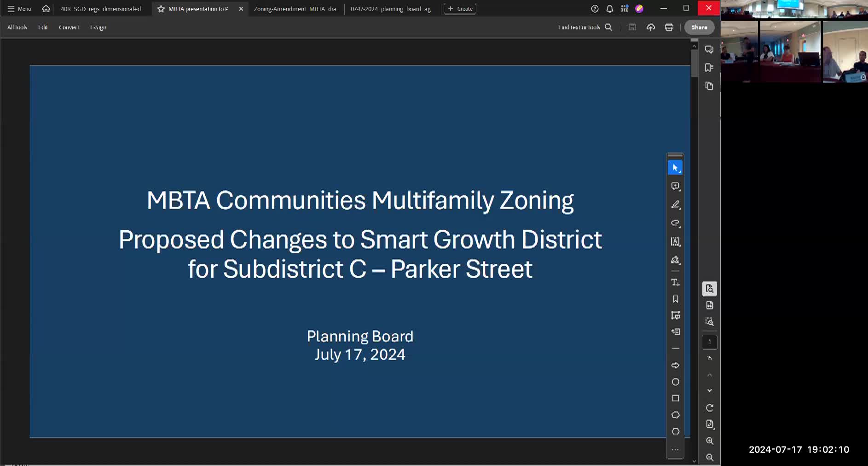Choose the Add text tool

click(x=675, y=282)
